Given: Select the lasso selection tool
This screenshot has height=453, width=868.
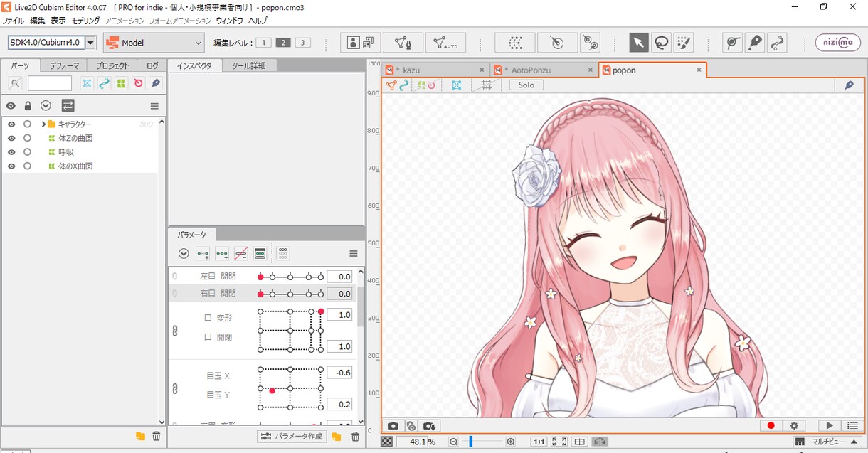Looking at the screenshot, I should tap(661, 43).
